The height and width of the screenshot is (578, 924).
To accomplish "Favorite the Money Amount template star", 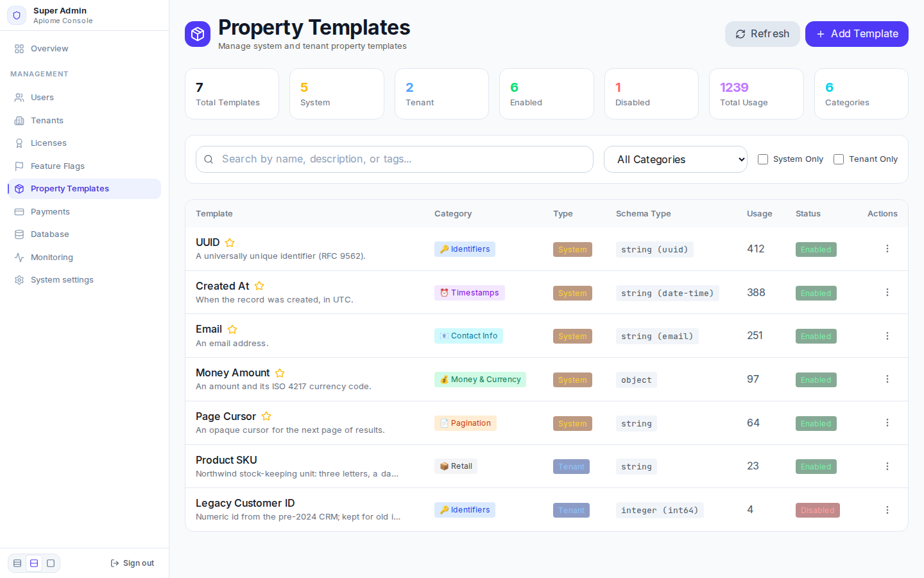I will (x=280, y=373).
